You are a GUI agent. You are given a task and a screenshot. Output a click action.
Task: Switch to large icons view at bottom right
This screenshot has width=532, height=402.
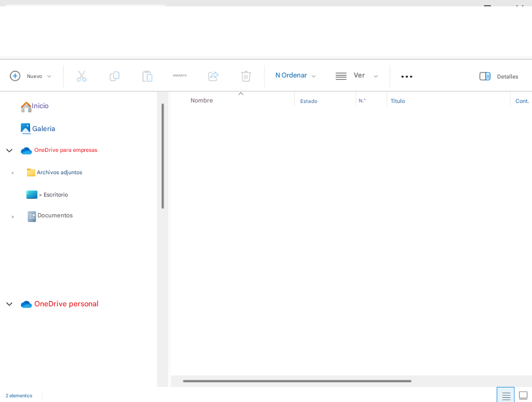(x=523, y=395)
